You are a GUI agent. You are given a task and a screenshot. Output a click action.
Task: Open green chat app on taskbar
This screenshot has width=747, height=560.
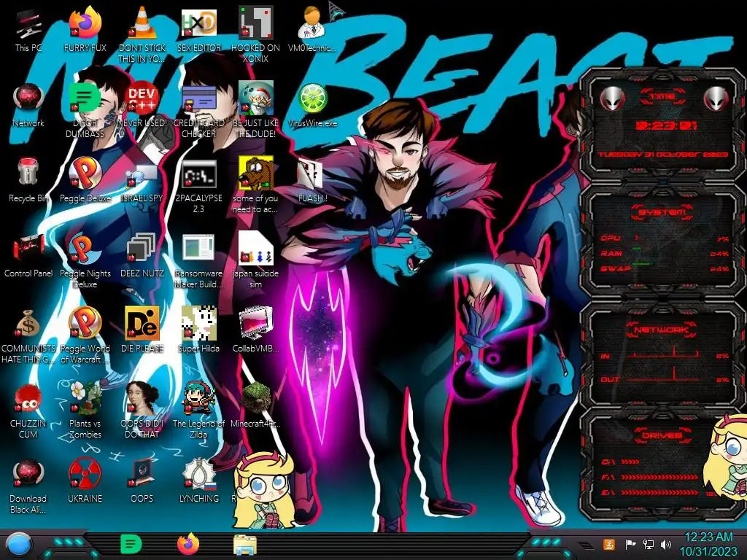click(x=131, y=544)
